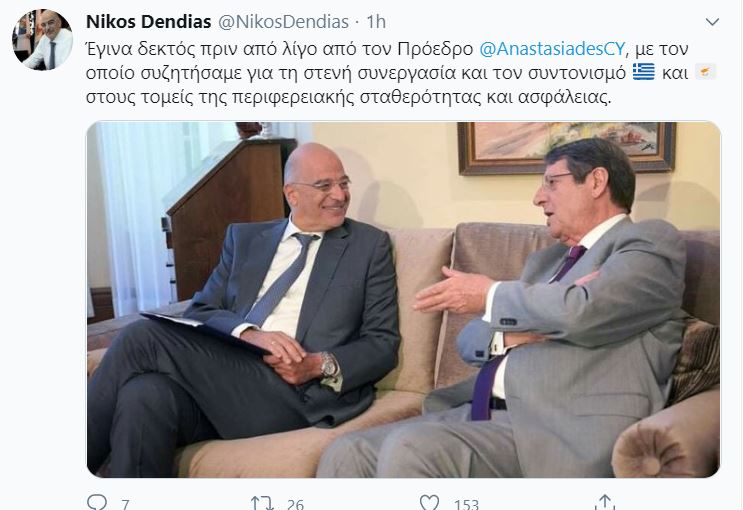Click the Cyprus flag emoji

(x=706, y=72)
